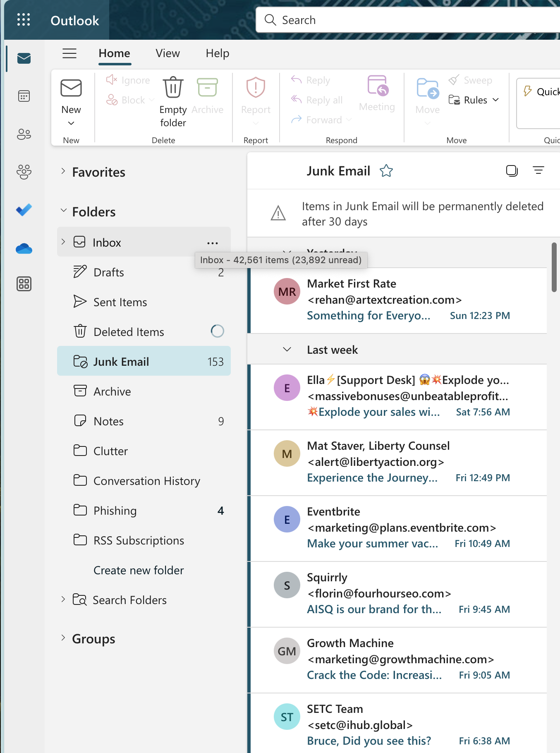Open the Calendar icon in the sidebar
Screen dimensions: 560x753
tap(24, 96)
